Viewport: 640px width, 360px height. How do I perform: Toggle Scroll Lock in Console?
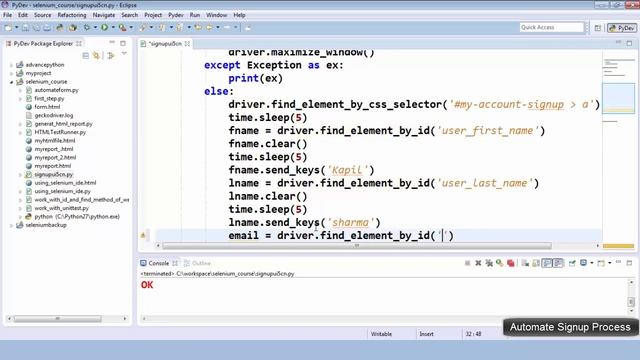(536, 263)
